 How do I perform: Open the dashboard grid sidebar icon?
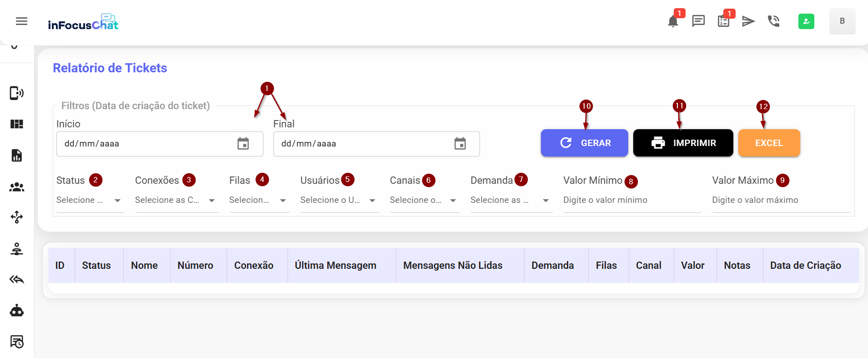point(17,124)
